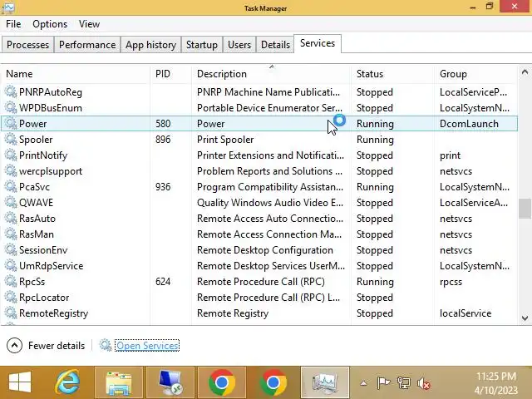Select the Services tab

point(318,43)
